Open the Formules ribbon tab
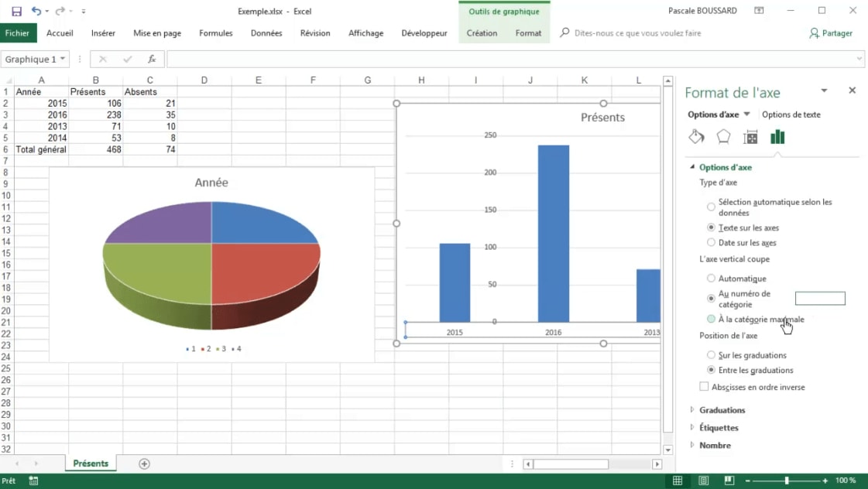Image resolution: width=868 pixels, height=489 pixels. 216,33
